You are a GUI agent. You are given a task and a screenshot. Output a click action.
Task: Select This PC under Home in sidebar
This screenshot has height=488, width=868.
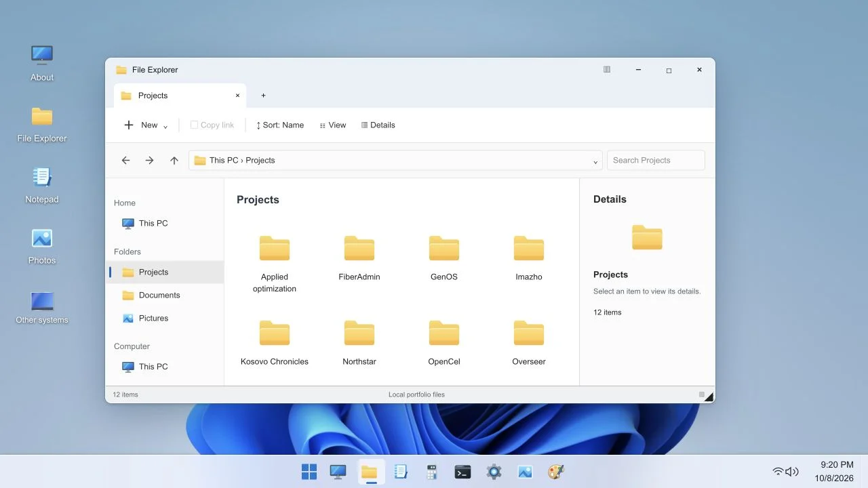(165, 224)
